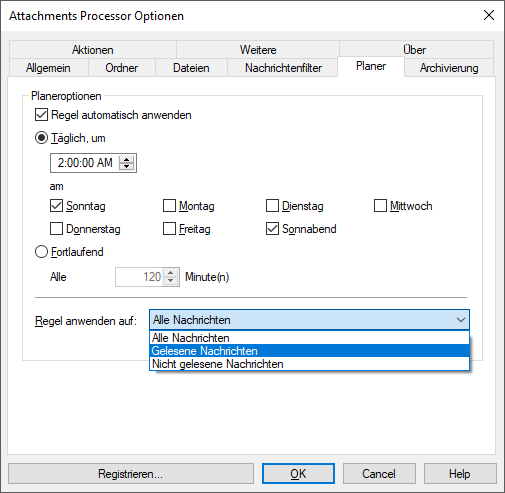
Task: Decrease the daily time spinner
Action: [126, 166]
